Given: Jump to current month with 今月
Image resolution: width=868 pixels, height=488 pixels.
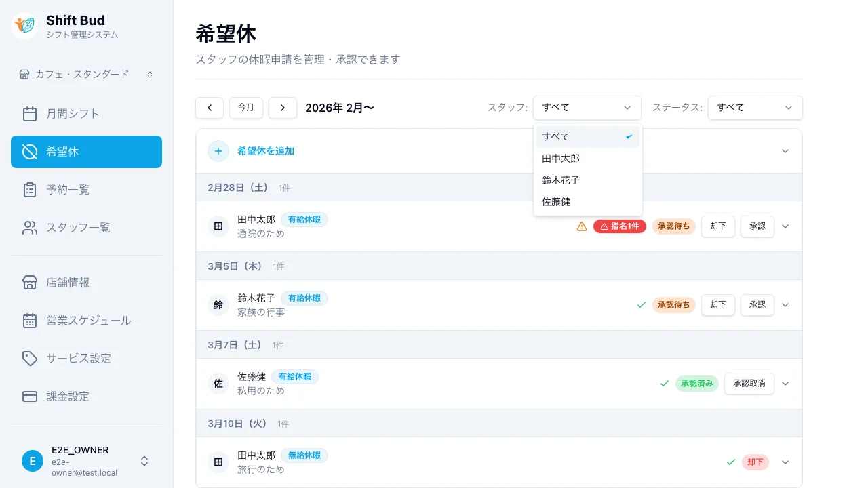Looking at the screenshot, I should pyautogui.click(x=245, y=107).
